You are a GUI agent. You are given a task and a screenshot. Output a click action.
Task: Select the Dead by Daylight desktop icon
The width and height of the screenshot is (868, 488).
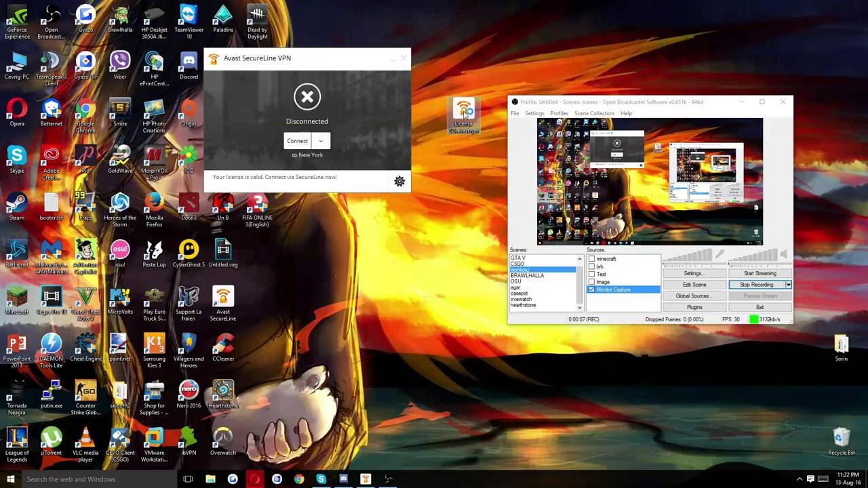point(257,23)
